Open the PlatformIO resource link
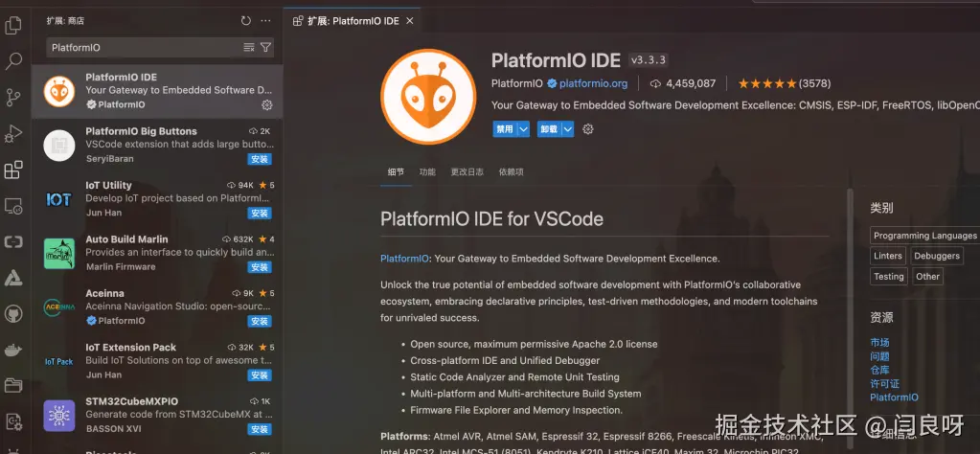The height and width of the screenshot is (454, 980). [895, 397]
